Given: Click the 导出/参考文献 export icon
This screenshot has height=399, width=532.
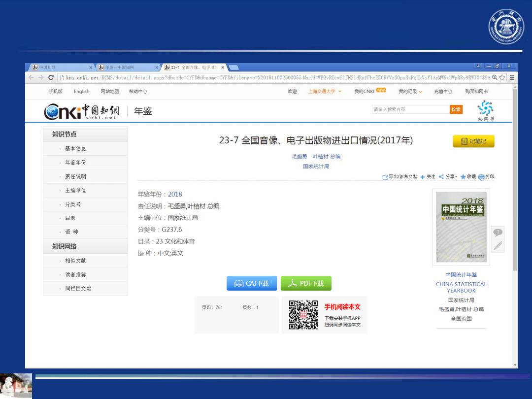Looking at the screenshot, I should pyautogui.click(x=385, y=177).
